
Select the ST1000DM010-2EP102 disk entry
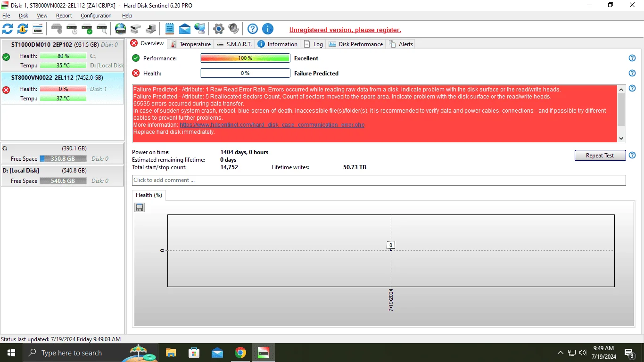pyautogui.click(x=62, y=55)
